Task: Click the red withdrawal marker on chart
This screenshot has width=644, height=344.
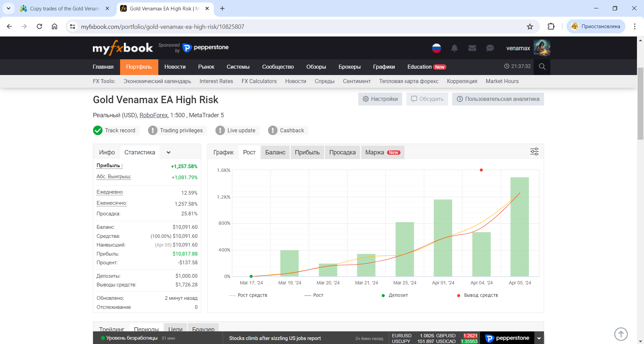Action: (481, 170)
